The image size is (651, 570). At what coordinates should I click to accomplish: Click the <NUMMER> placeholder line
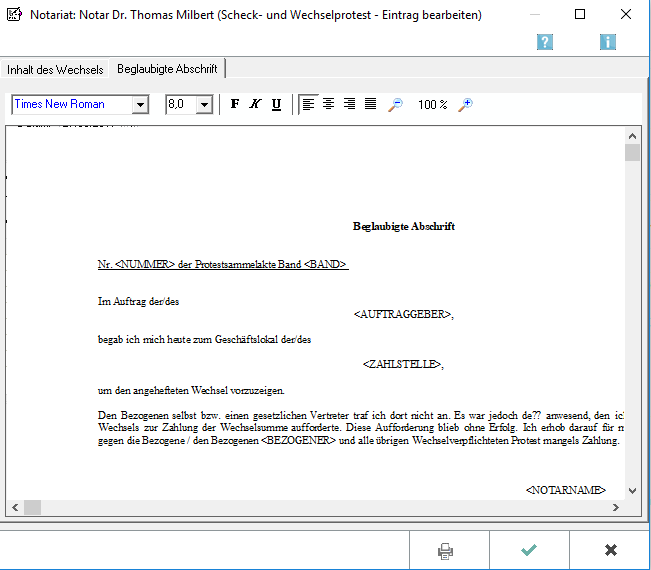223,264
